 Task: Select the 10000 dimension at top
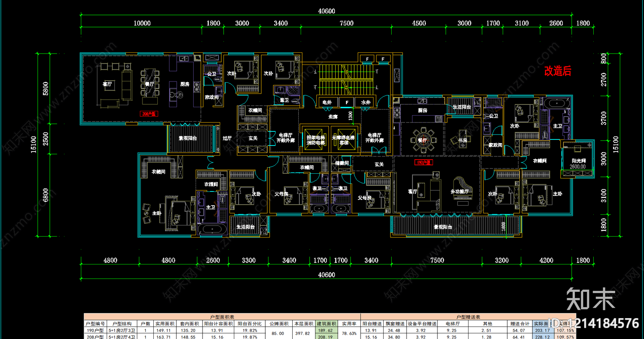coord(142,23)
